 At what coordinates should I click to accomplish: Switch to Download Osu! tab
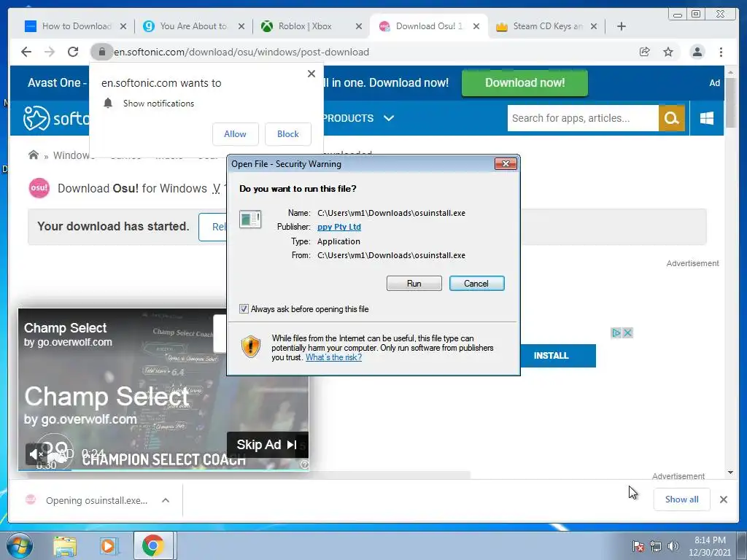coord(429,26)
